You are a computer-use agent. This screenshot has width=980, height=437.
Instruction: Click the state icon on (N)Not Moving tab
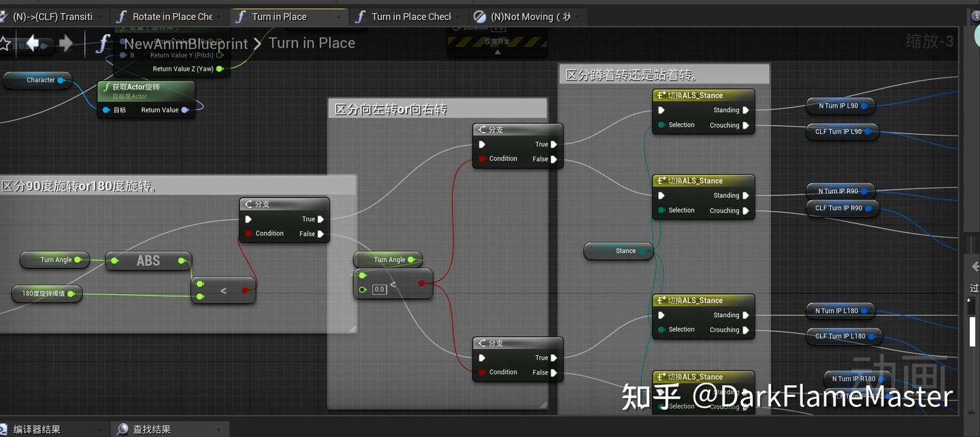point(480,16)
